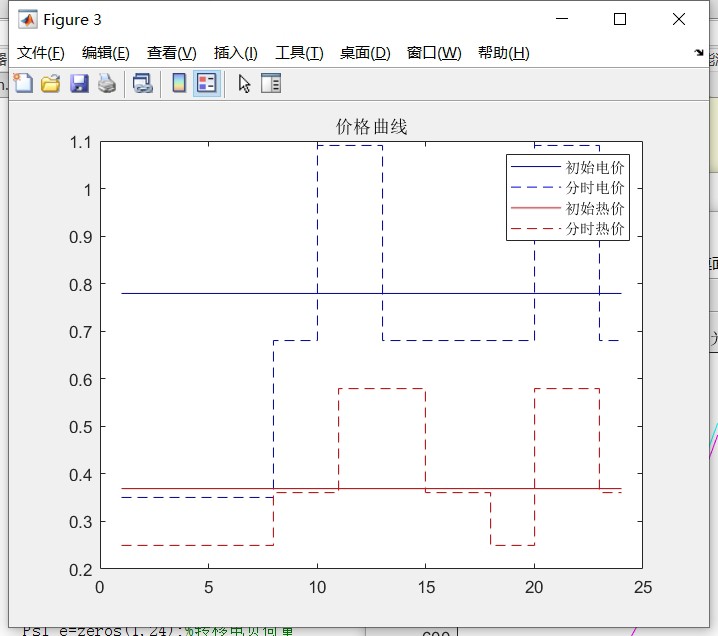Screen dimensions: 718x636
Task: Click the y-axis tick label 1.1
Action: pyautogui.click(x=81, y=143)
